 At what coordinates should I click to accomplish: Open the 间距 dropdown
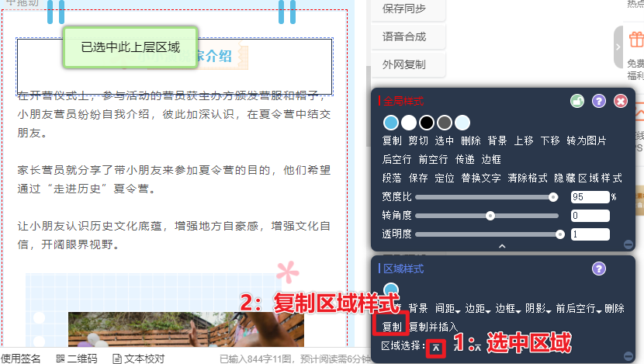click(448, 308)
